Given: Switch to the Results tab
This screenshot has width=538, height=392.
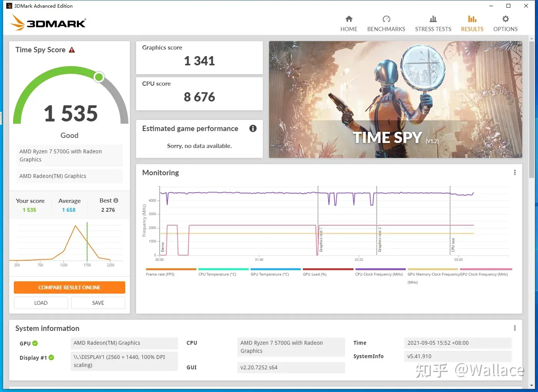Looking at the screenshot, I should pyautogui.click(x=472, y=23).
